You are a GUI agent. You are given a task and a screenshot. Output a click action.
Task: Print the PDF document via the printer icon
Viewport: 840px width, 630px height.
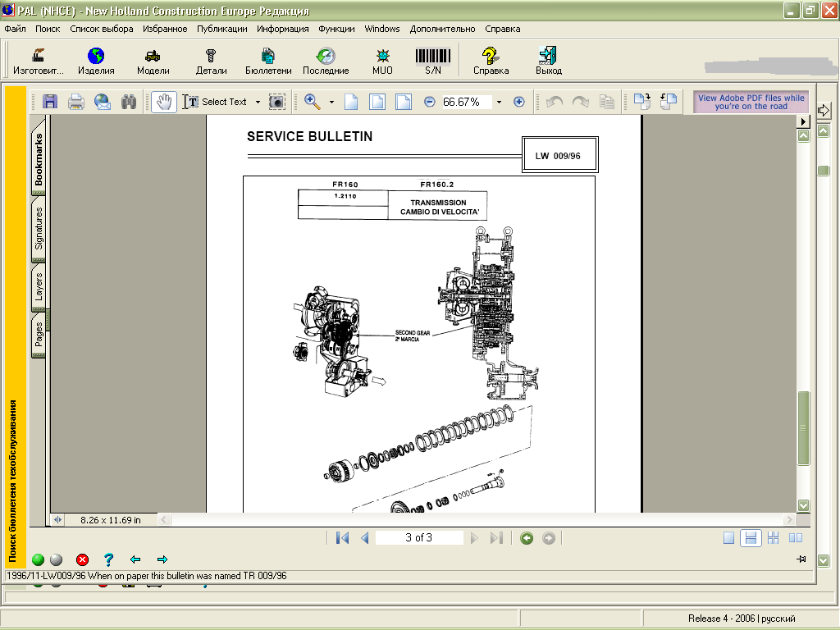(76, 102)
